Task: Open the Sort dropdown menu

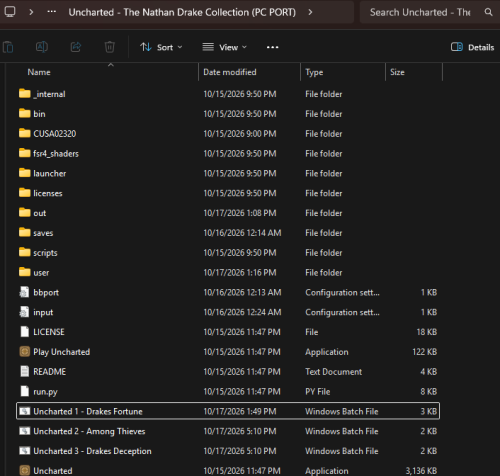Action: tap(161, 47)
